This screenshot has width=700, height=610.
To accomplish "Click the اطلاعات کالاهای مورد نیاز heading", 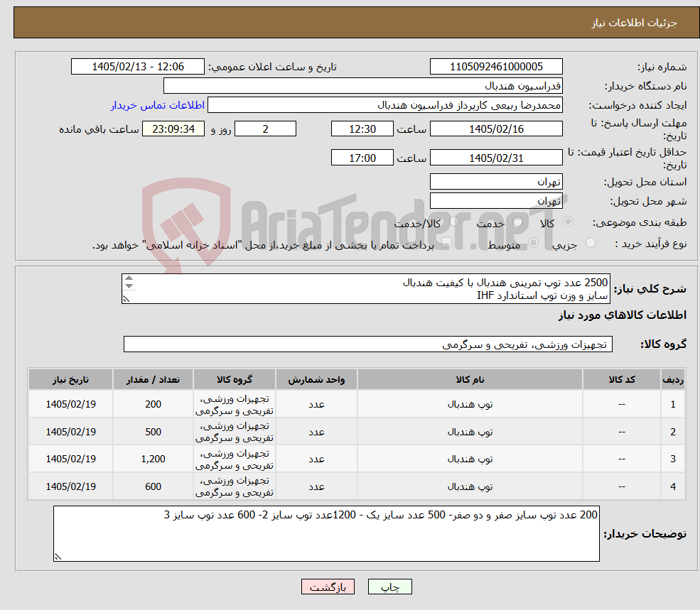I will (x=623, y=315).
